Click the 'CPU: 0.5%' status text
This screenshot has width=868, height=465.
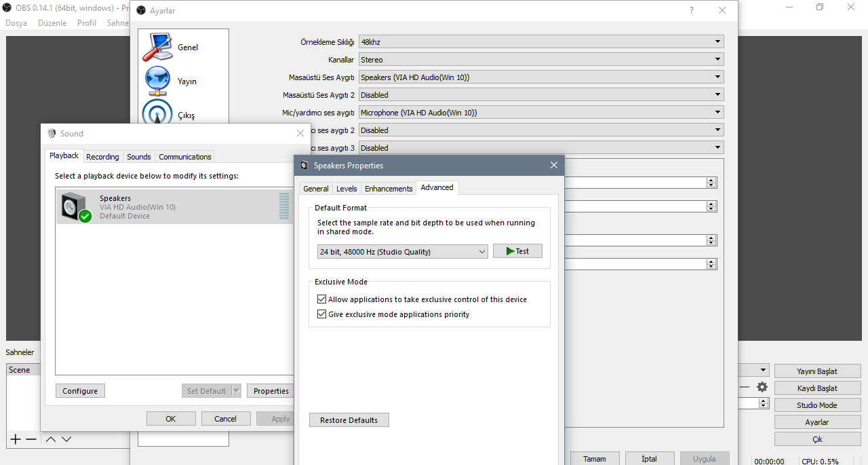(820, 462)
